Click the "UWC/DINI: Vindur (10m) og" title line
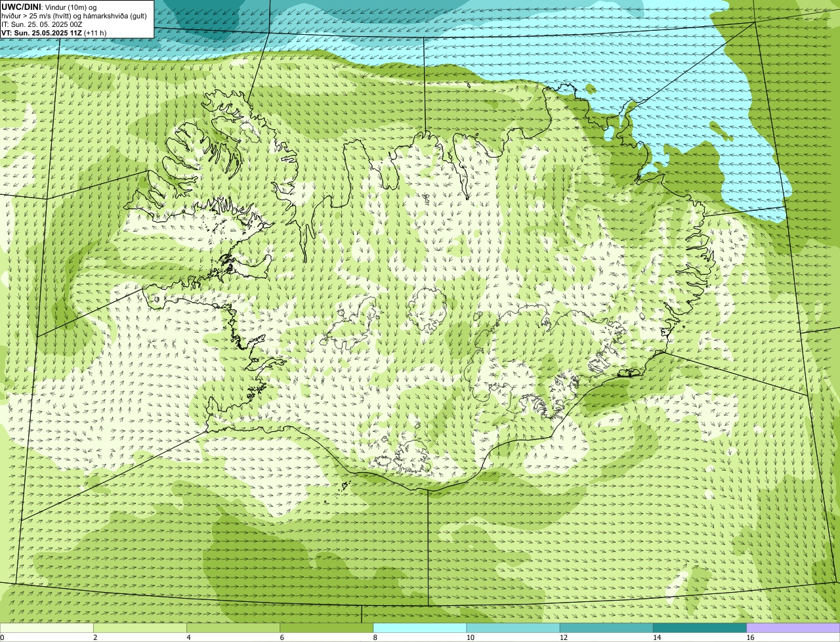The image size is (840, 642). pos(49,7)
